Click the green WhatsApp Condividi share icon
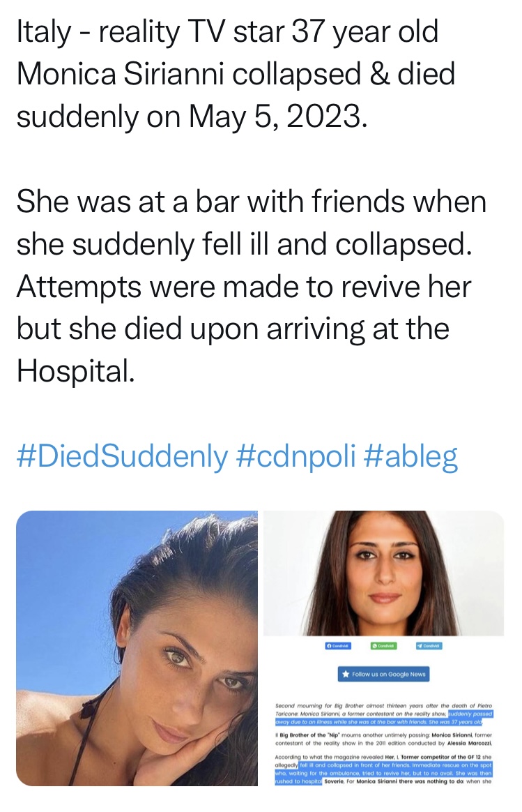Screen dimensions: 522x812 click(383, 646)
